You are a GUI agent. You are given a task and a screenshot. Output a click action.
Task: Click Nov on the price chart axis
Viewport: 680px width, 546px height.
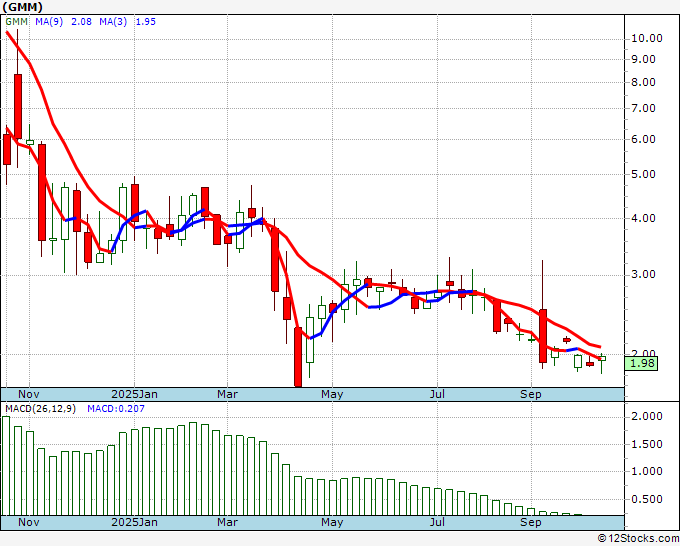point(29,394)
